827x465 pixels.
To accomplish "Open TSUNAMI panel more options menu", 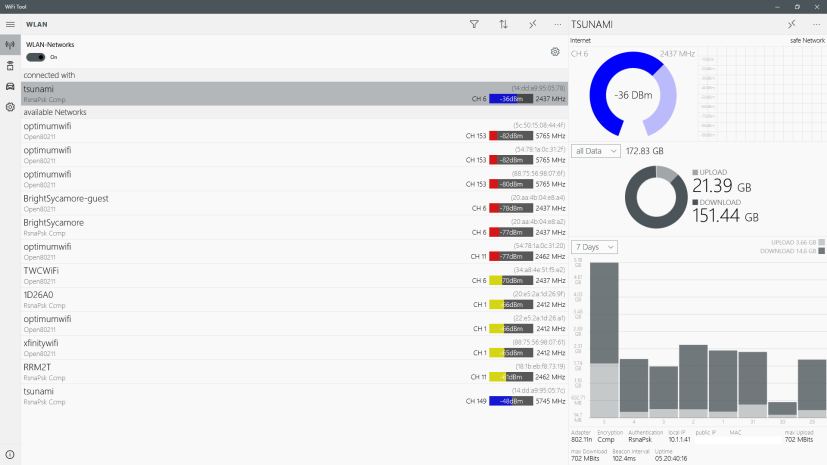I will (816, 24).
